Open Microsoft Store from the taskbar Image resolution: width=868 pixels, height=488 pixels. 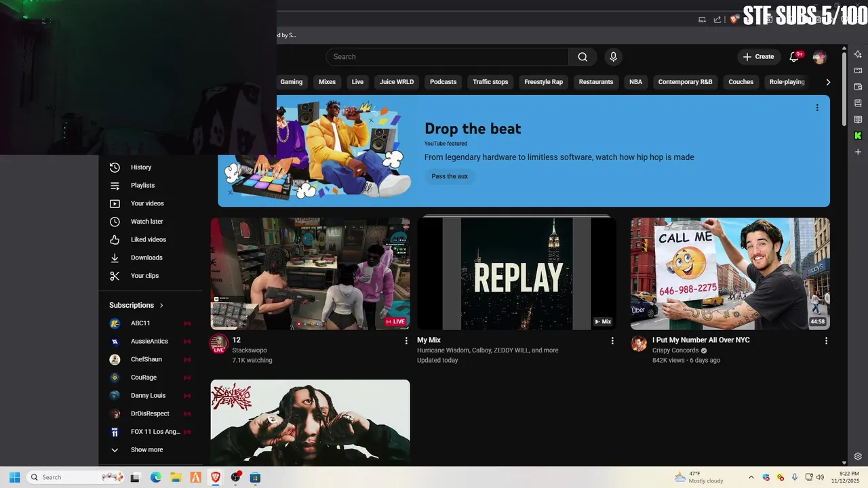click(256, 477)
